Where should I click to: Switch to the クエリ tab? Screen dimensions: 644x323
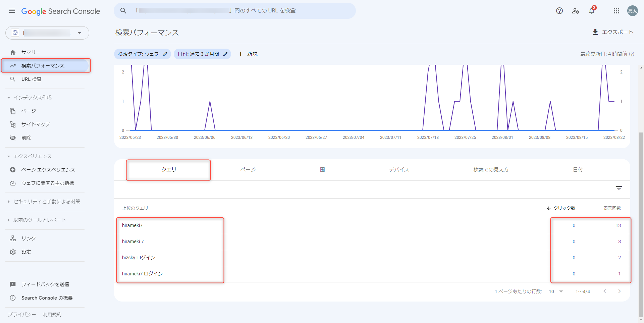[x=168, y=170]
